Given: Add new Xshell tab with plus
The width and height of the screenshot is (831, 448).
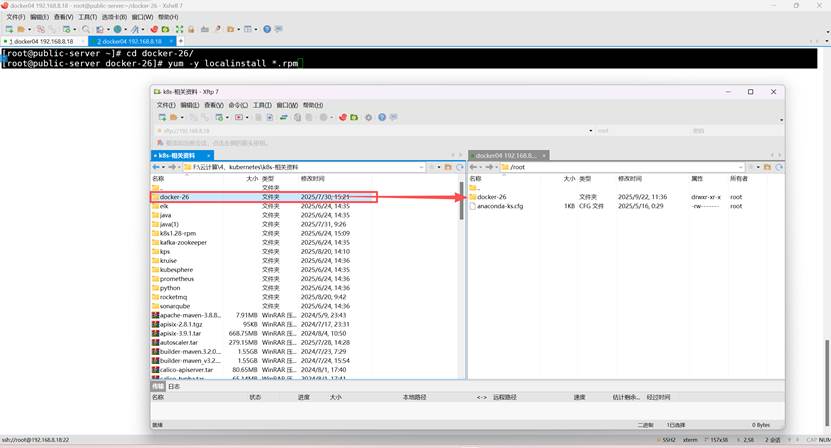Looking at the screenshot, I should [181, 41].
